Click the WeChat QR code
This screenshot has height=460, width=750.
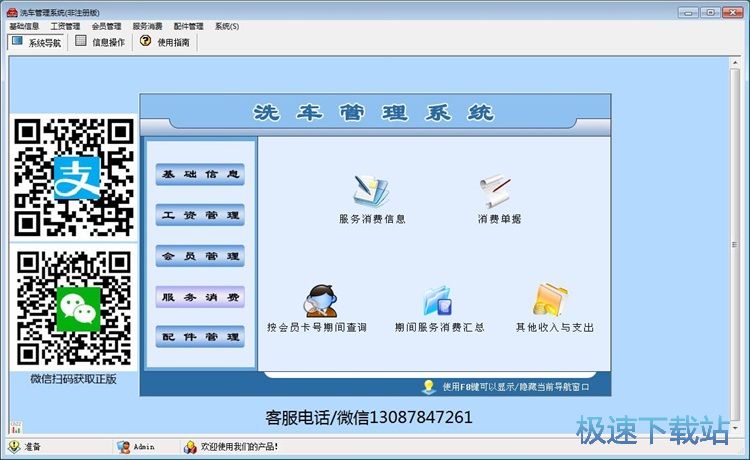[74, 308]
